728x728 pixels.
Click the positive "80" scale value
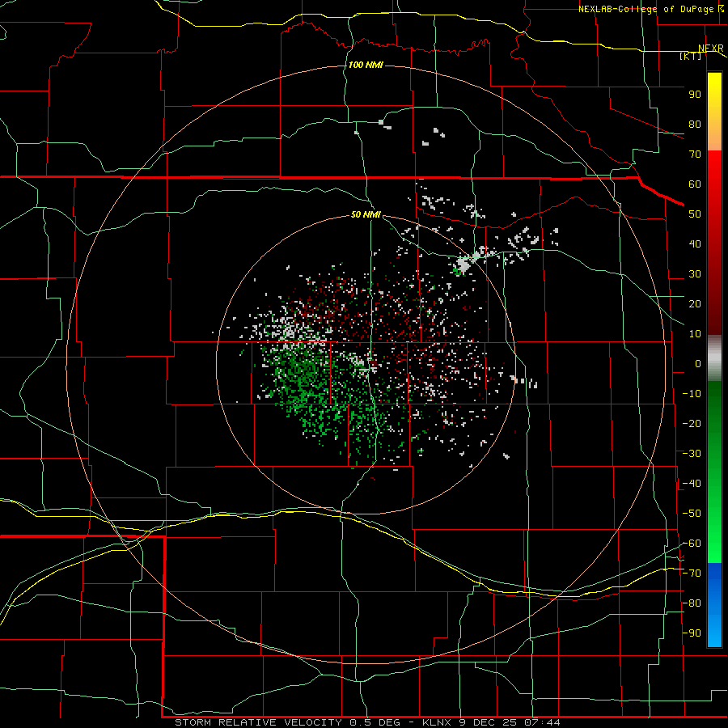pyautogui.click(x=695, y=125)
